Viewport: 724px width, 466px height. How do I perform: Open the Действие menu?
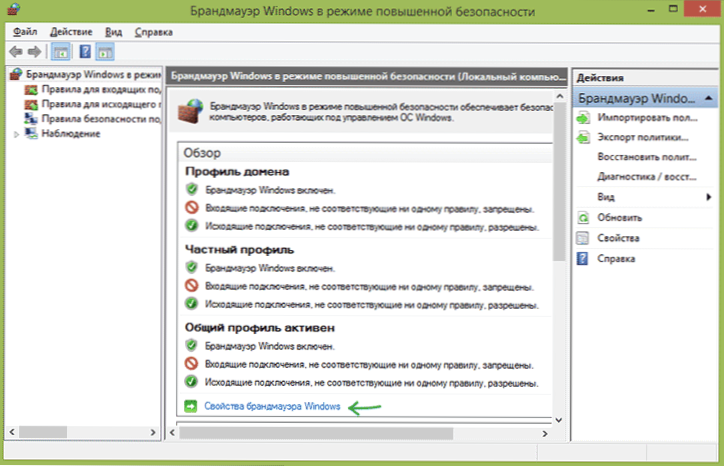click(x=71, y=32)
